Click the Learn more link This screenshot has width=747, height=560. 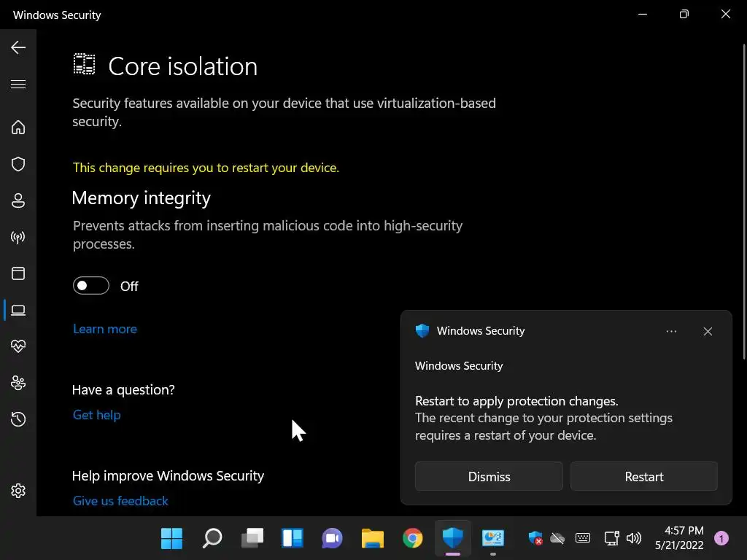tap(105, 329)
